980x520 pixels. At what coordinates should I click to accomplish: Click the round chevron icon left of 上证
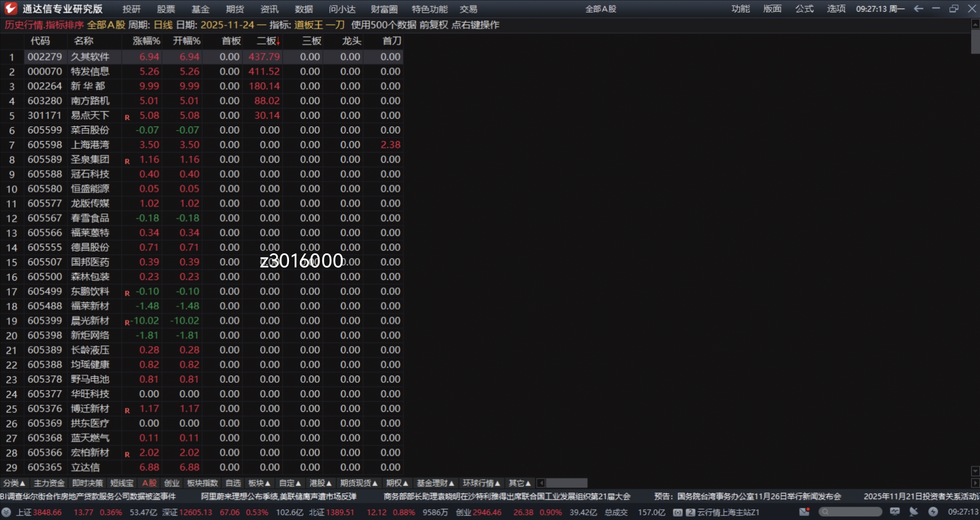click(x=6, y=512)
